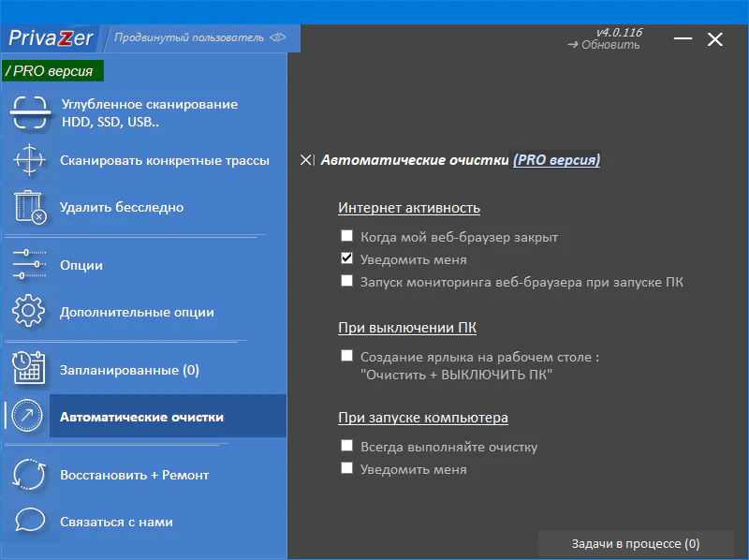Check 'Создание ярлыка на рабочем столе' option

click(x=347, y=356)
